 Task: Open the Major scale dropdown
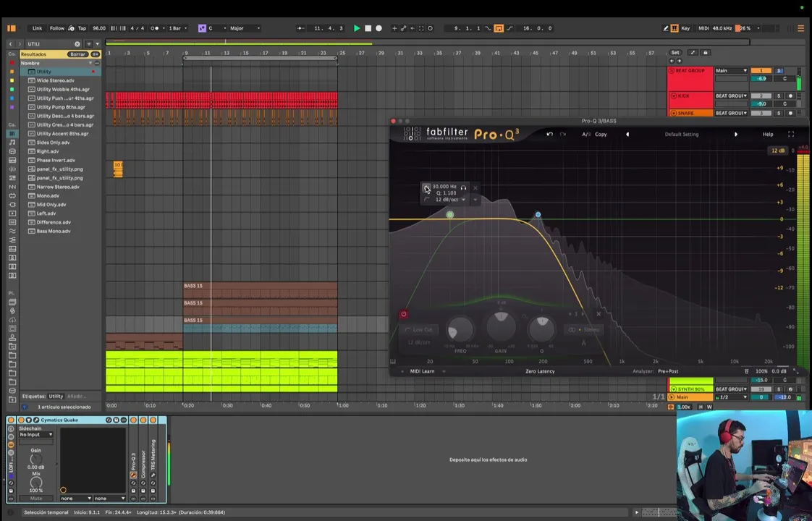(x=245, y=28)
